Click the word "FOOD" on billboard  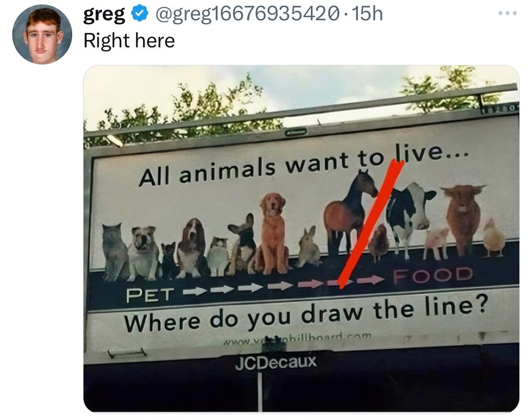pyautogui.click(x=433, y=276)
